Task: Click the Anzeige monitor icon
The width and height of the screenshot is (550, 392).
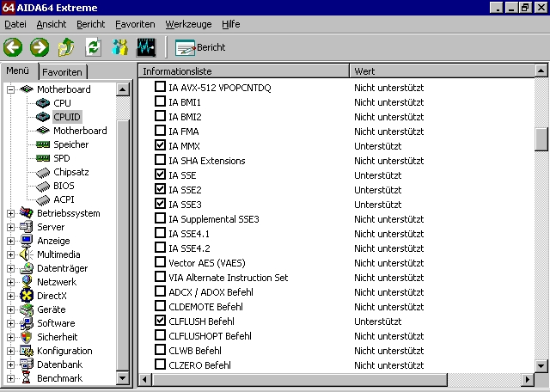Action: coord(27,241)
